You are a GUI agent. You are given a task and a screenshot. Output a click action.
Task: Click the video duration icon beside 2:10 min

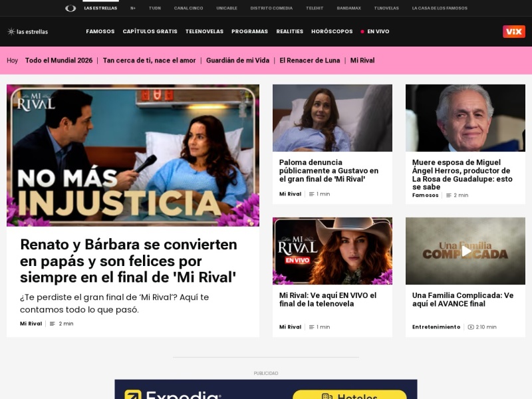point(471,327)
